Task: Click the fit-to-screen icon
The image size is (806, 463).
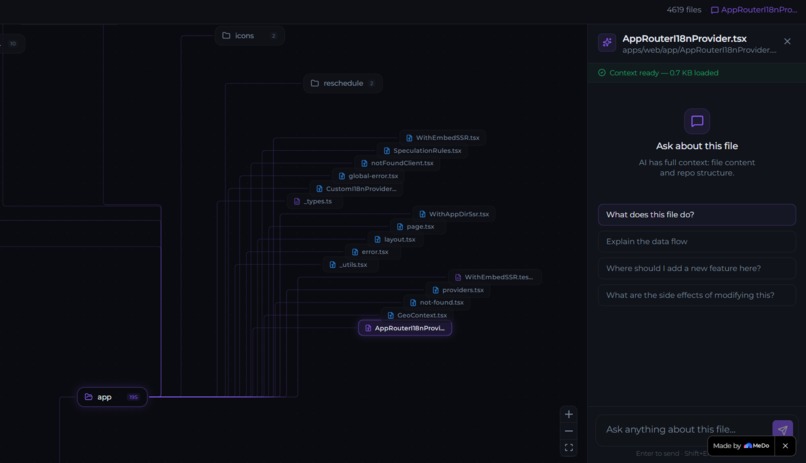Action: tap(569, 448)
